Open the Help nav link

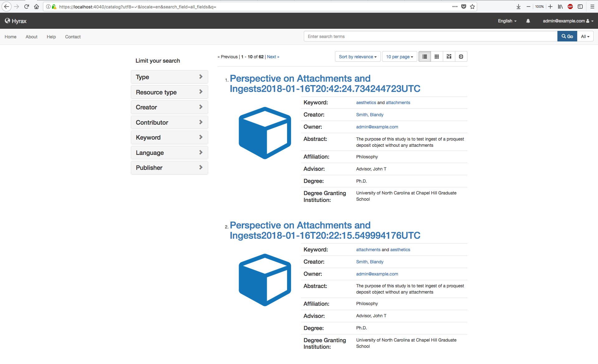point(51,37)
